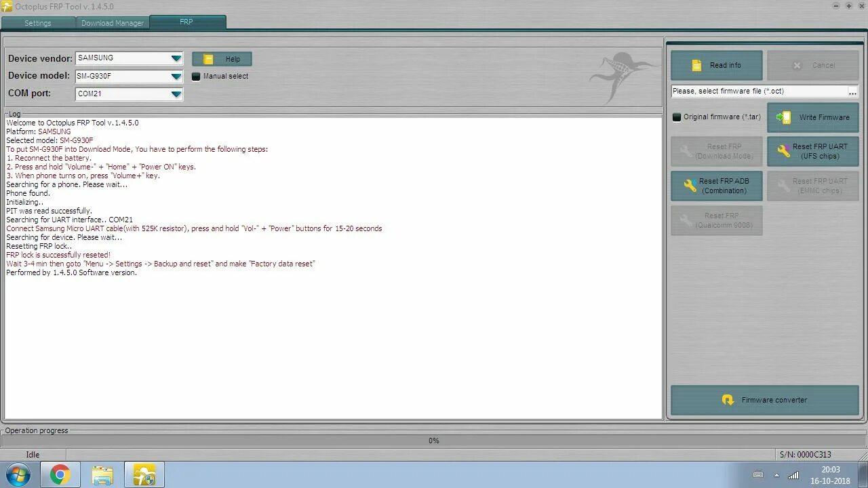Click log line 'FRP lock is successfully reseted!'
The width and height of the screenshot is (868, 488).
click(x=58, y=256)
